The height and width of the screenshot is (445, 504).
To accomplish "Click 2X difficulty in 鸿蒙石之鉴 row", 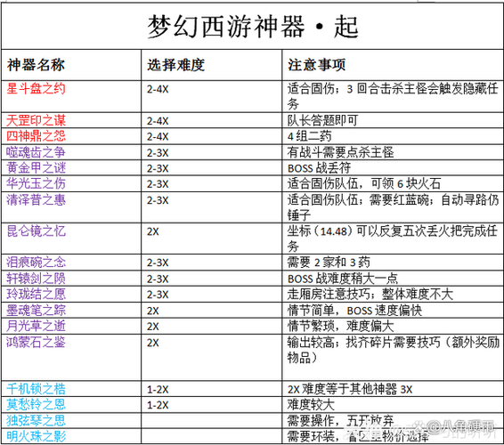I will (152, 343).
